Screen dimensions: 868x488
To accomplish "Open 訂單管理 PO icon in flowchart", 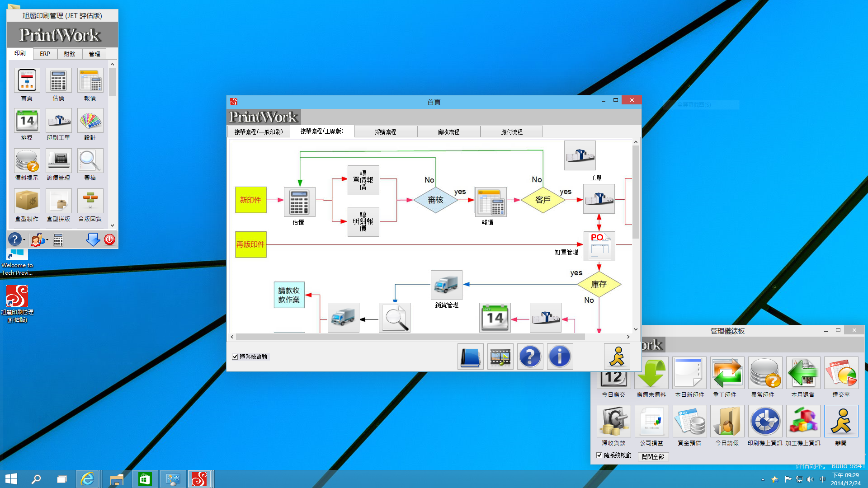I will coord(599,246).
